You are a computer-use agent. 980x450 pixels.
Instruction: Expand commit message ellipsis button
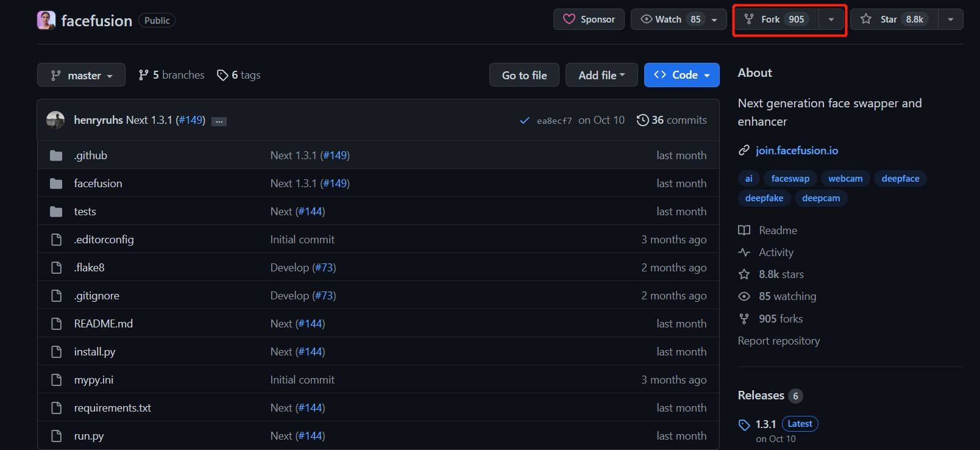coord(219,121)
